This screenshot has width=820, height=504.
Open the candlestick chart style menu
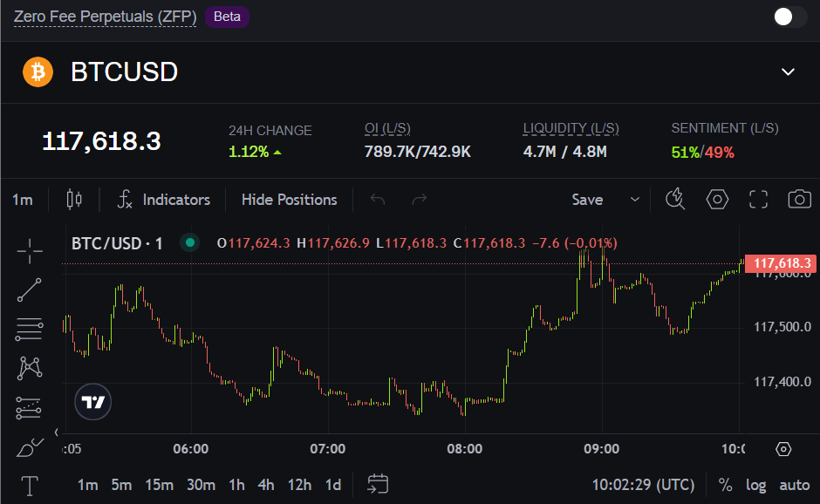point(74,200)
